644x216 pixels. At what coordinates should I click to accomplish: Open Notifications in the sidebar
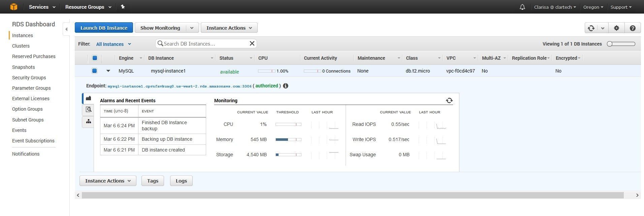(26, 154)
